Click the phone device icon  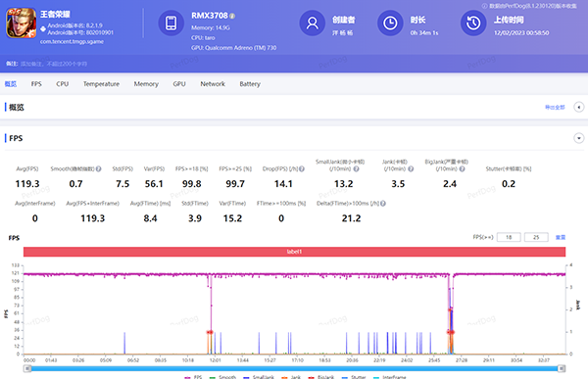[171, 24]
